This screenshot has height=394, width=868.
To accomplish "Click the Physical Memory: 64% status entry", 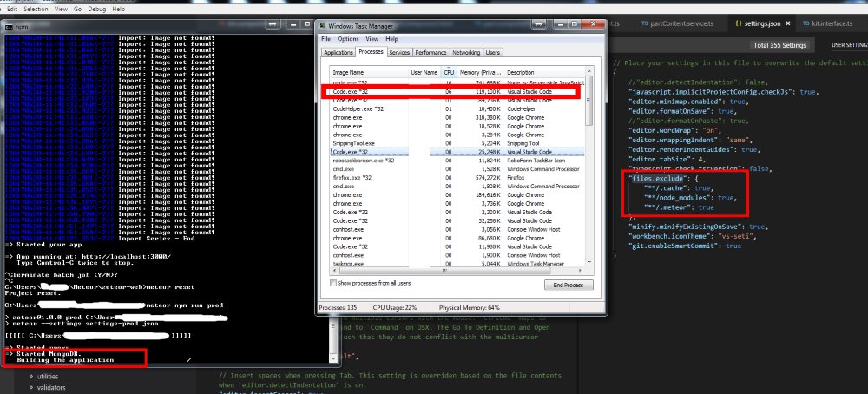I will (470, 307).
